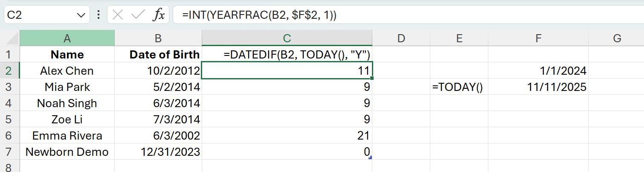Viewport: 644px width, 172px height.
Task: Select the row 2 header
Action: tap(9, 71)
